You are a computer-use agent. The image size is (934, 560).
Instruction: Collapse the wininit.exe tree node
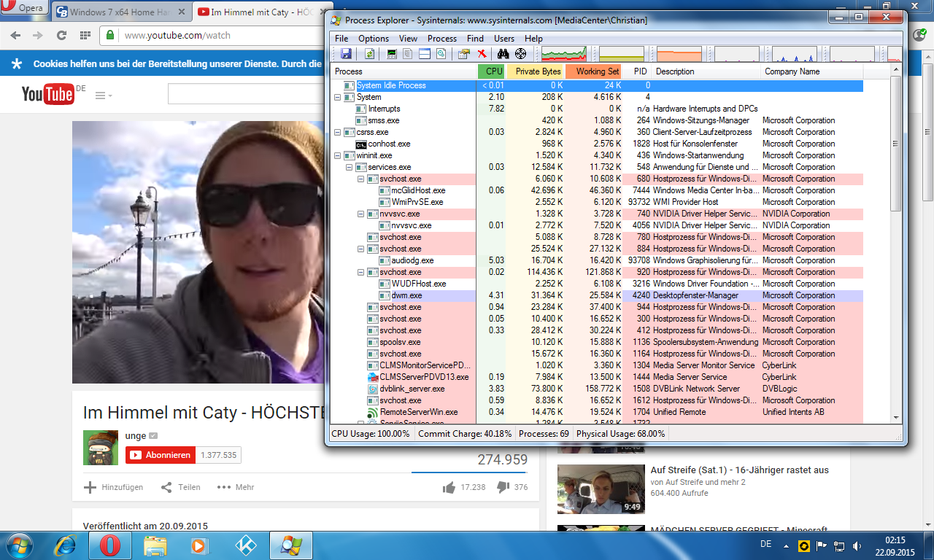[x=338, y=155]
